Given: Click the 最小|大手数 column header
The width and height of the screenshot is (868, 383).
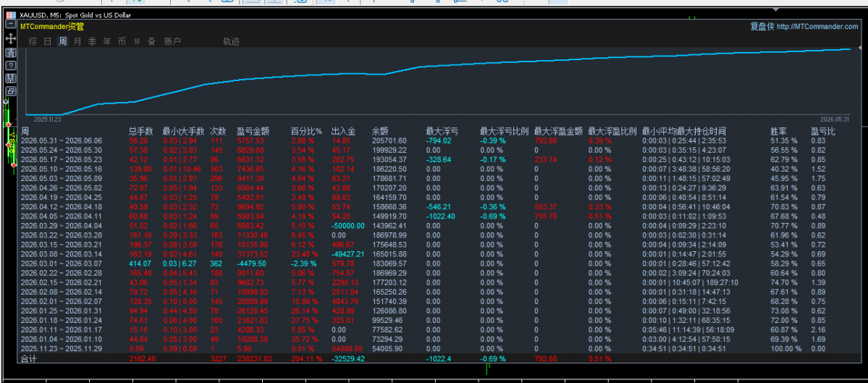Looking at the screenshot, I should point(184,131).
